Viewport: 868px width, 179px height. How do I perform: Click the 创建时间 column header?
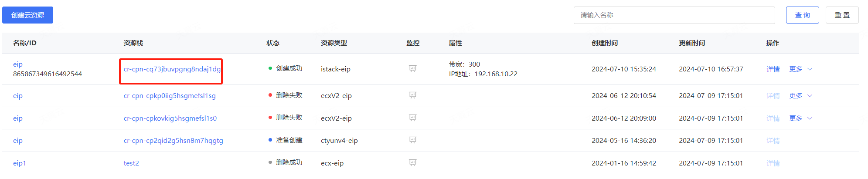click(604, 43)
